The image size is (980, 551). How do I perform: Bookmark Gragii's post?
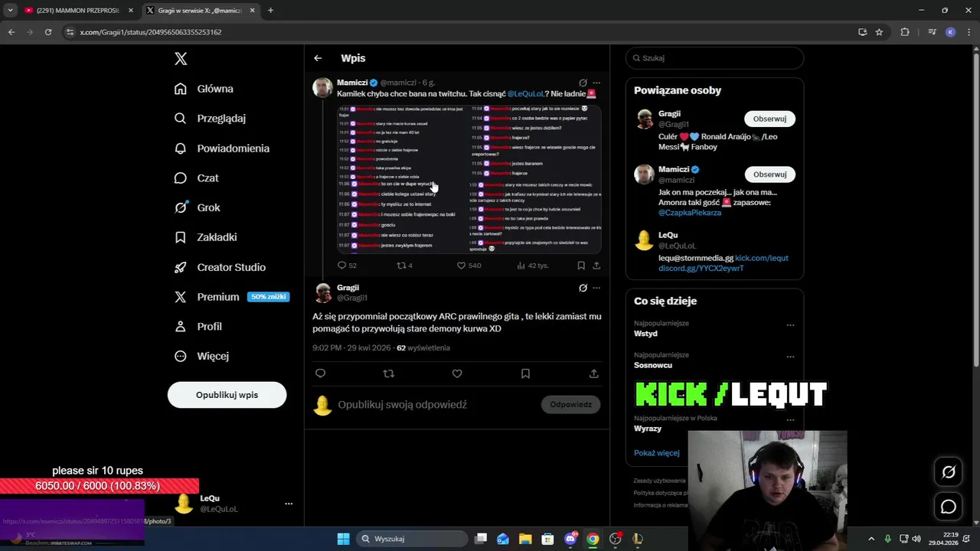[x=525, y=373]
